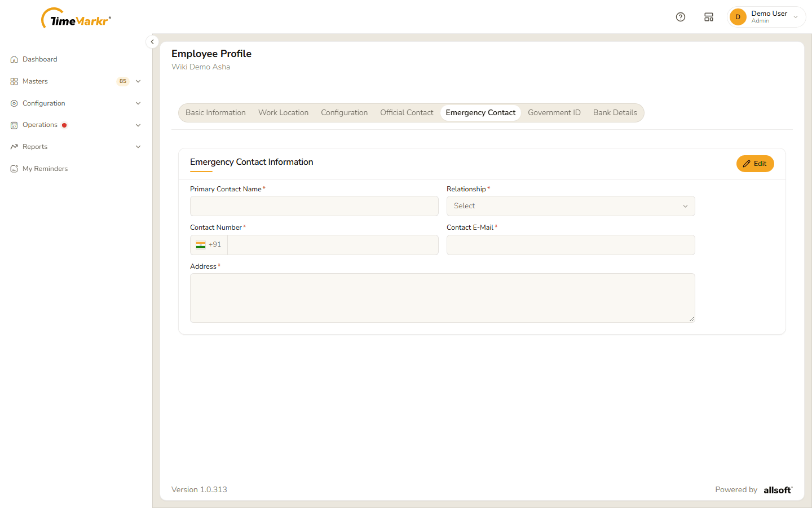Viewport: 812px width, 508px height.
Task: Click the Reports trend icon
Action: coord(14,147)
